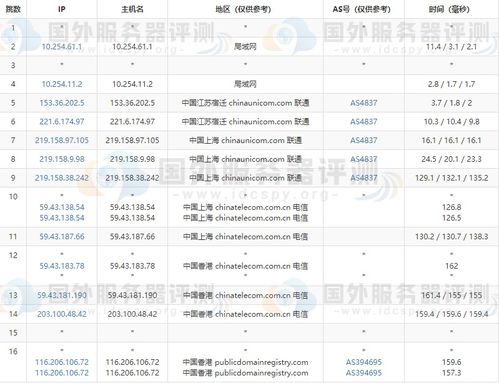Click IP link 203.100.48.42 in hop 14
Viewport: 499px width, 383px height.
click(x=62, y=314)
